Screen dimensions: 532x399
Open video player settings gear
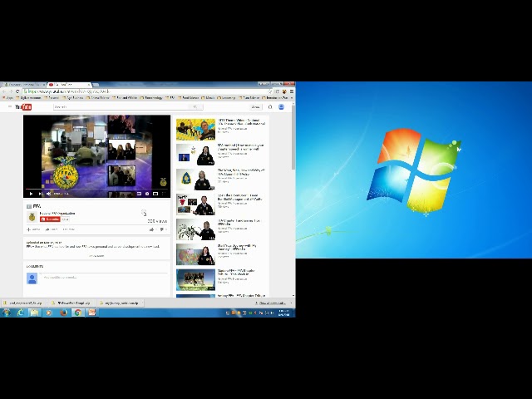[147, 194]
